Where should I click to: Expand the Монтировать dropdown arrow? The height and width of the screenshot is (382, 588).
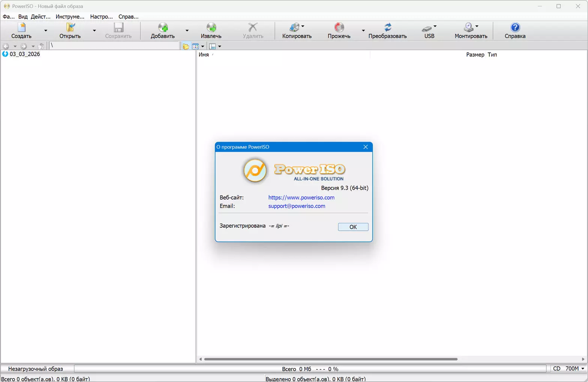(477, 26)
